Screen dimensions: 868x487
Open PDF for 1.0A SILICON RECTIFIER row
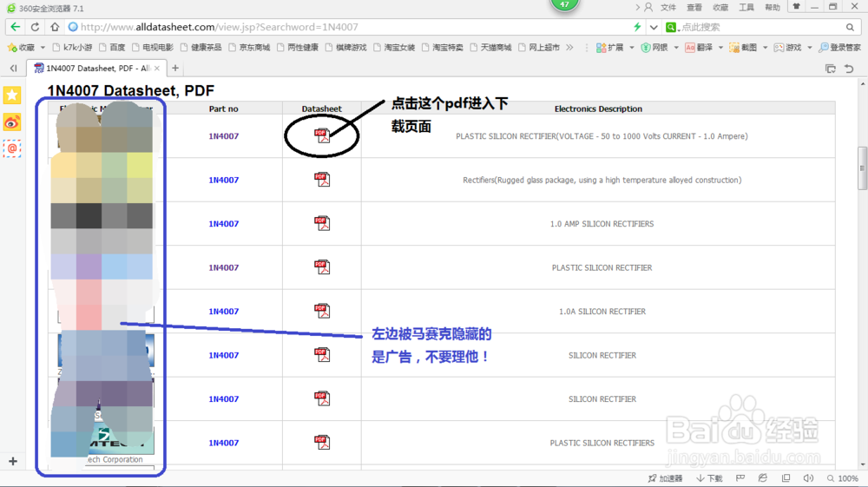[x=322, y=311]
